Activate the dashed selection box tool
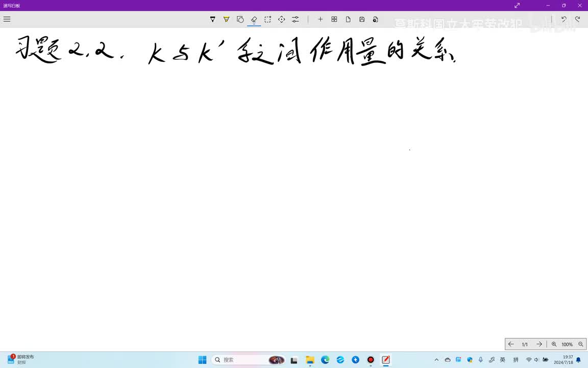 point(268,19)
